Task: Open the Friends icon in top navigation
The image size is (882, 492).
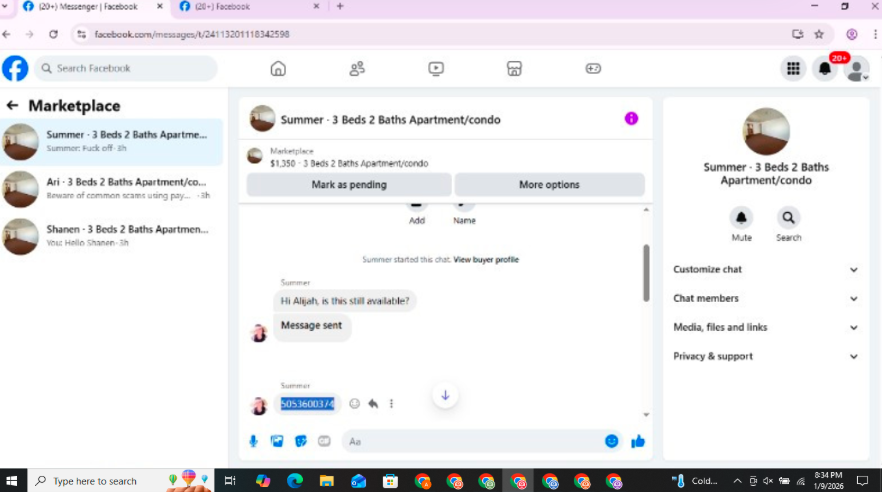Action: (357, 69)
